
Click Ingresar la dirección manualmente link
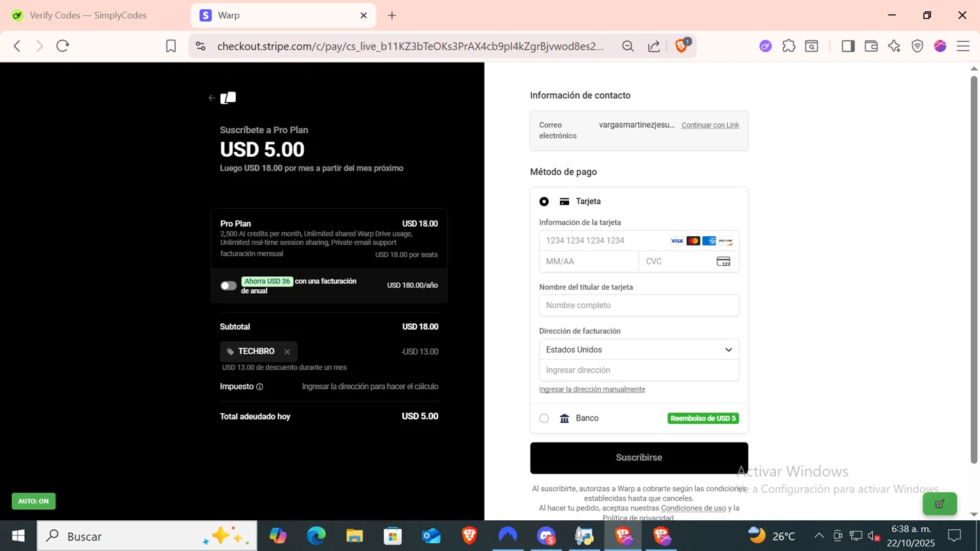click(x=592, y=390)
